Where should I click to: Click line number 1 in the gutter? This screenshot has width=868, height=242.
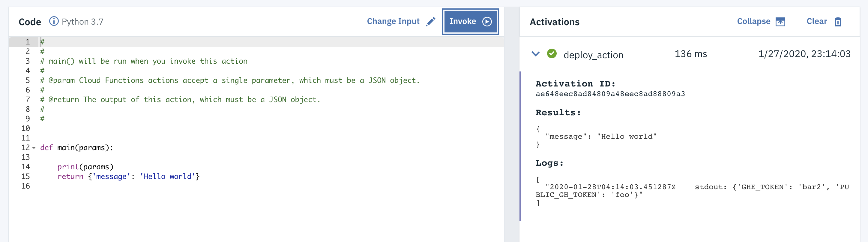pos(28,42)
